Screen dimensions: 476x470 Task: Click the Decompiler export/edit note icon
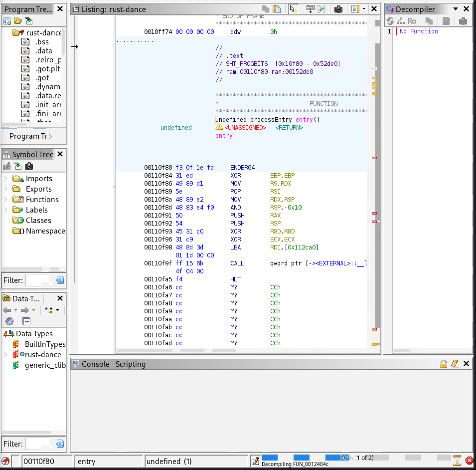click(x=446, y=21)
